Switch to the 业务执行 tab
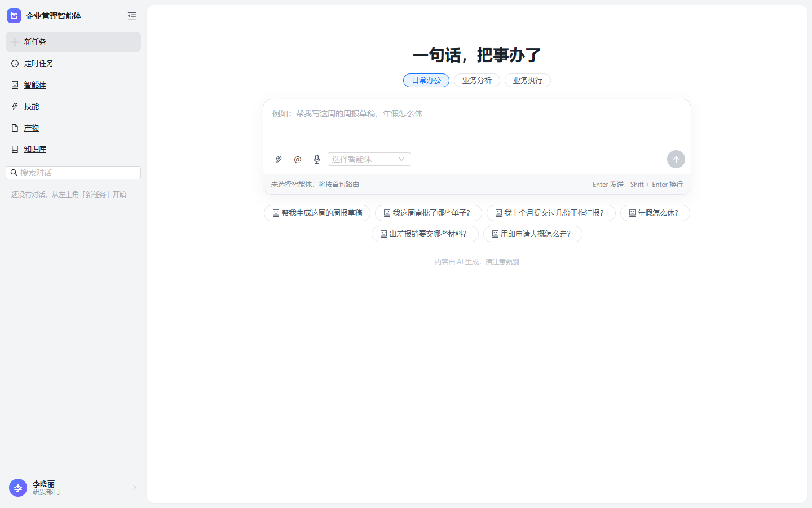812x508 pixels. tap(528, 80)
